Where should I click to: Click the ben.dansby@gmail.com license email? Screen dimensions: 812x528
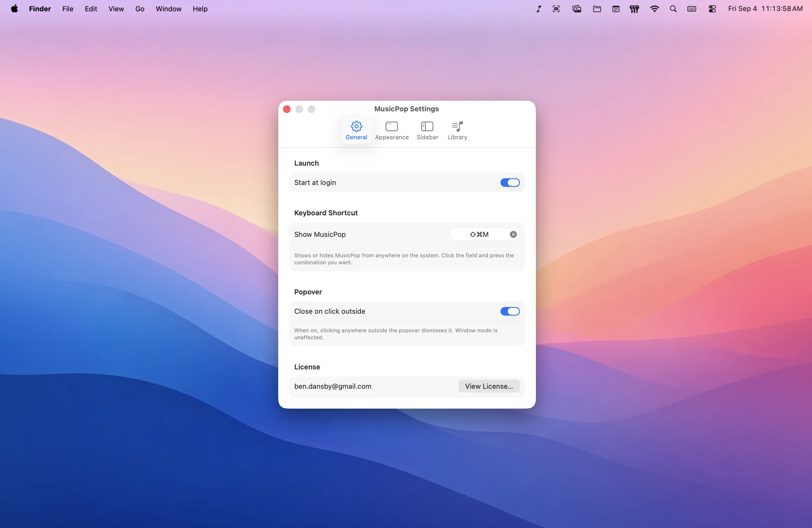tap(333, 386)
